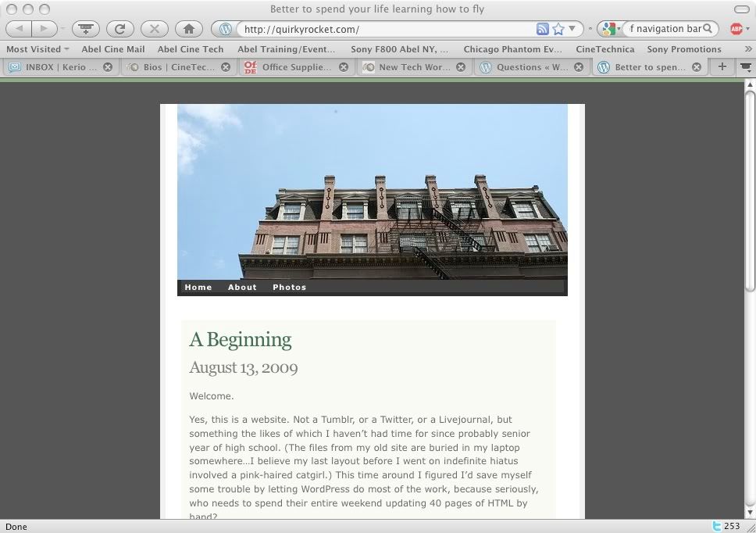Open the Photos page link
This screenshot has height=533, width=756.
tap(289, 288)
